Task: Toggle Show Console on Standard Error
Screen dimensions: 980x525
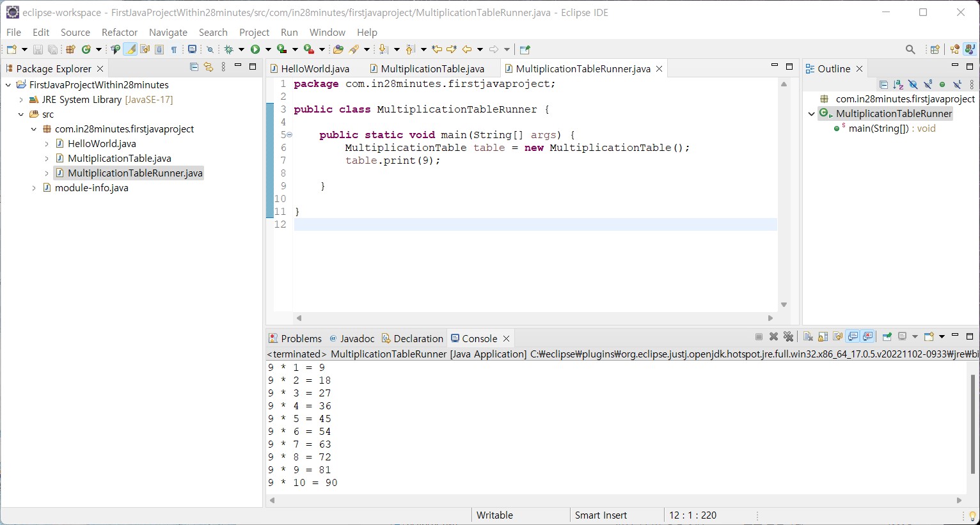Action: 867,336
